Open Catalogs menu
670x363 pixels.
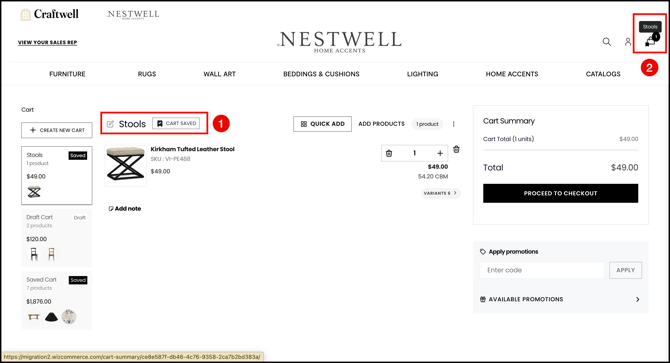coord(603,74)
